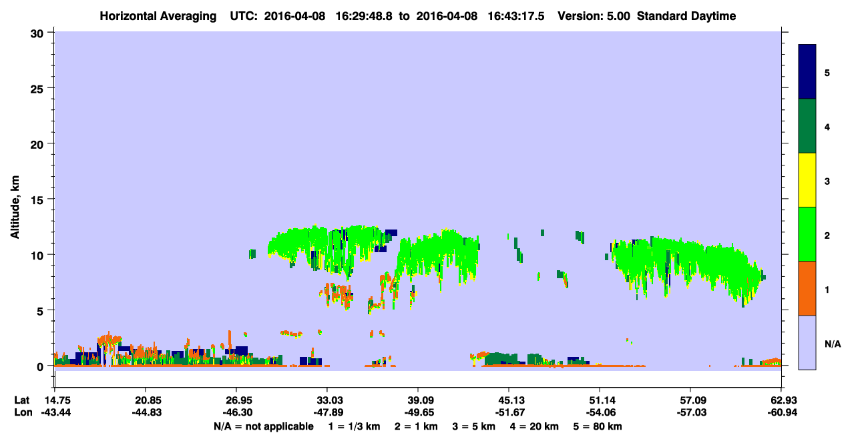Click '4 = 20 km' legend text
868x445 pixels.
[535, 426]
